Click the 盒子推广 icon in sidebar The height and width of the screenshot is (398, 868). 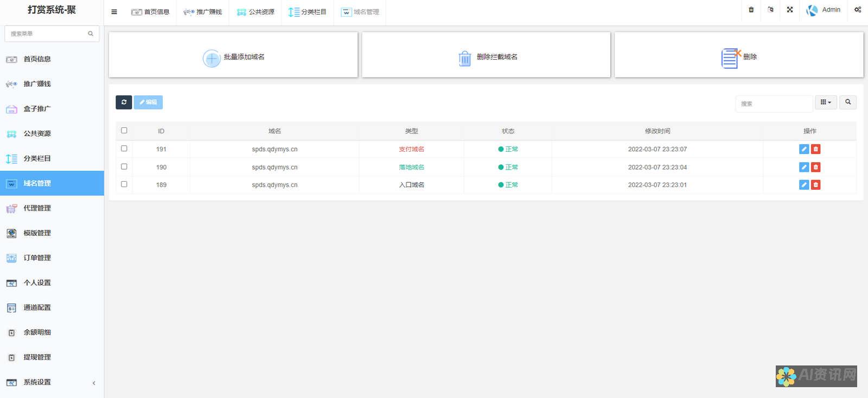tap(11, 109)
